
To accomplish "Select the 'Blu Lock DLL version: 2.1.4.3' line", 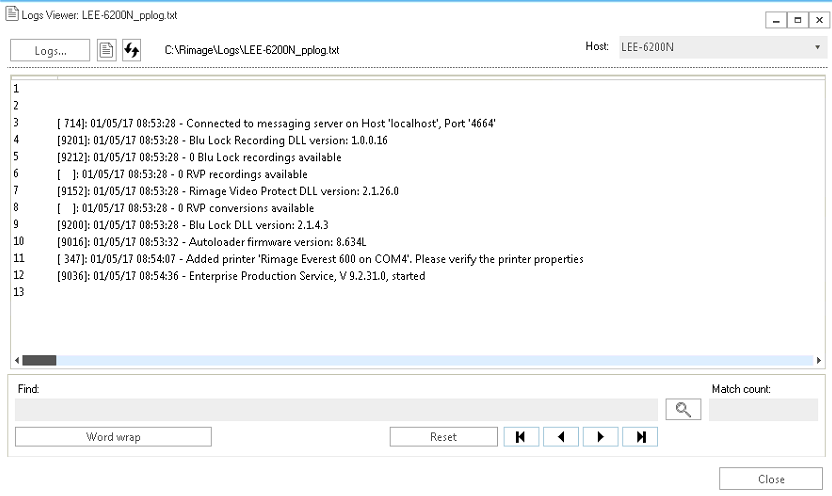I will tap(193, 225).
